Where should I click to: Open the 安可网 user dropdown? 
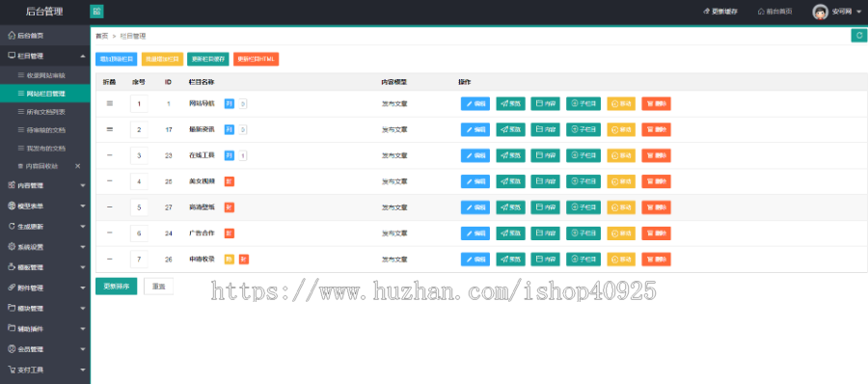tap(847, 12)
